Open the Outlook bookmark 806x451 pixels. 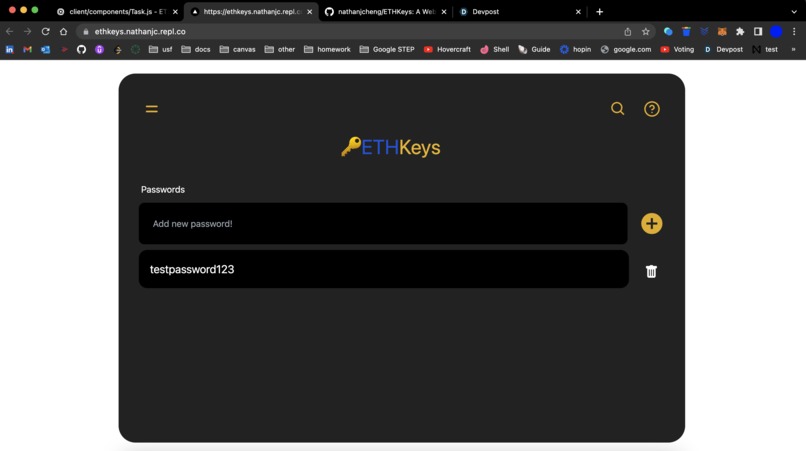coord(45,49)
